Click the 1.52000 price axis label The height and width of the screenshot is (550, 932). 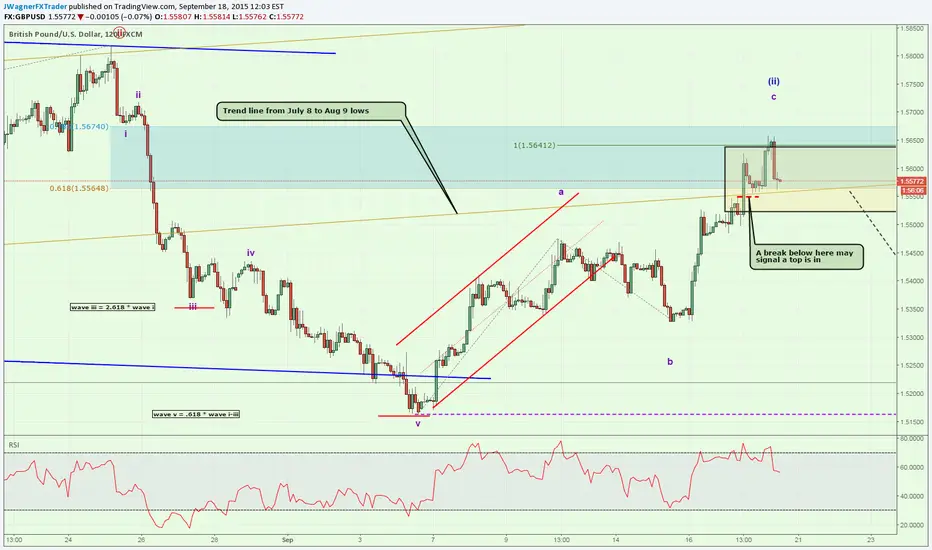tap(912, 394)
